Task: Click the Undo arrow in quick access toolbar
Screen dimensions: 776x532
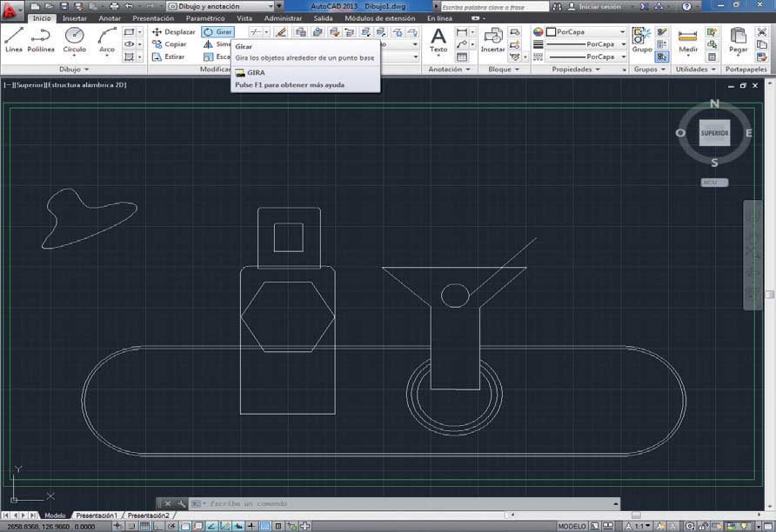Action: (130, 6)
